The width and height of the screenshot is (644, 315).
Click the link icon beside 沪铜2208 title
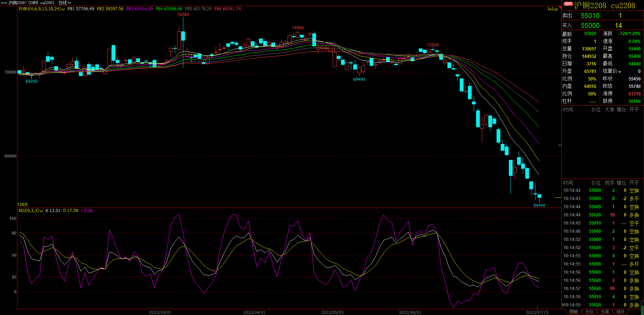coord(4,3)
